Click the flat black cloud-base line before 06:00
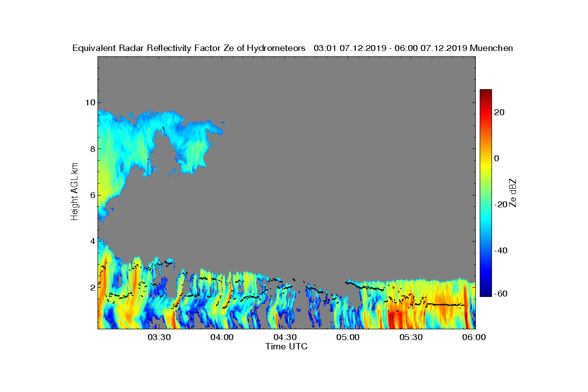Image resolution: width=588 pixels, height=392 pixels. [445, 305]
